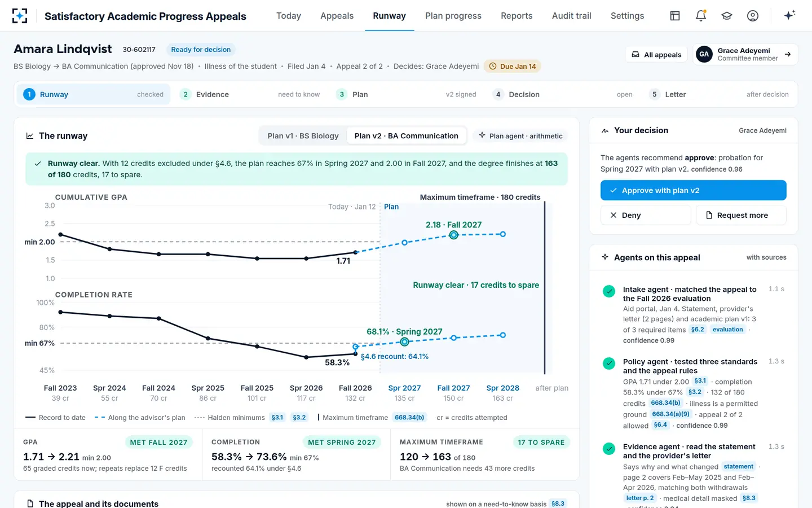The image size is (812, 508).
Task: Open the sparkle assistant icon in top bar
Action: tap(789, 15)
